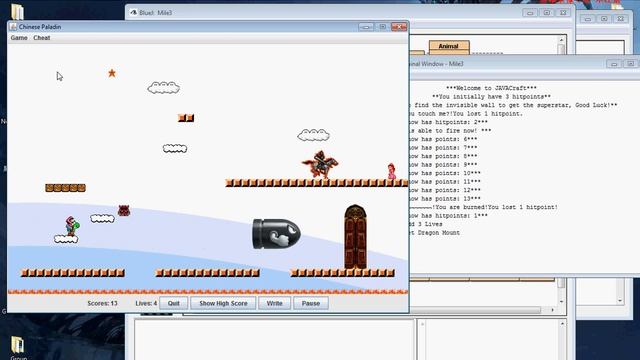Click 'Welcome to JAVACraft' line in terminal
Image resolution: width=640 pixels, height=360 pixels.
pos(491,88)
